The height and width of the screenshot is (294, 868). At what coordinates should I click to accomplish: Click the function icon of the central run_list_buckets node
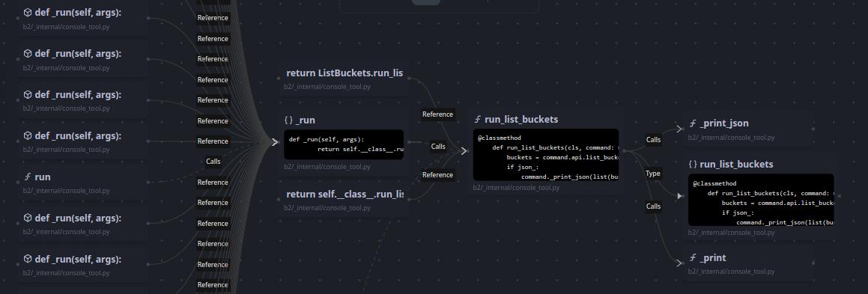coord(477,120)
